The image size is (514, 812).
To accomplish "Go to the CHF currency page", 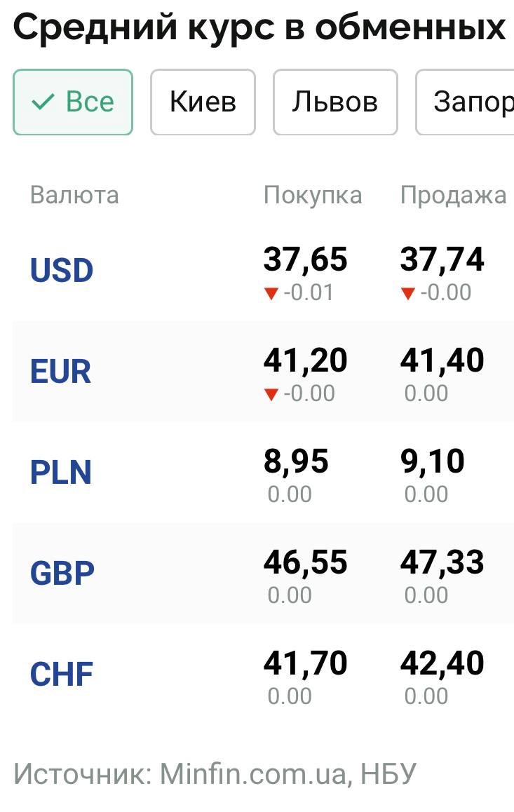I will click(x=62, y=674).
